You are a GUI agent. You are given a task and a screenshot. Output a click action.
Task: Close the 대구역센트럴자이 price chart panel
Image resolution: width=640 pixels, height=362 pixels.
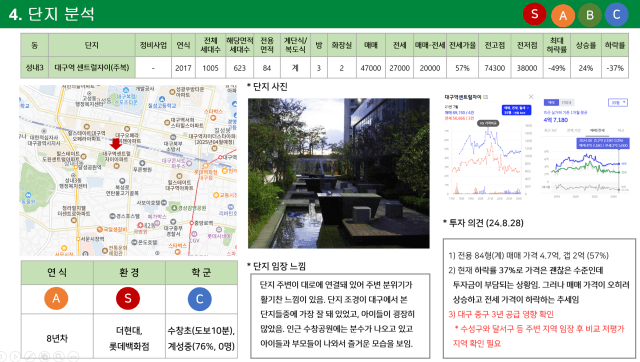(x=531, y=97)
